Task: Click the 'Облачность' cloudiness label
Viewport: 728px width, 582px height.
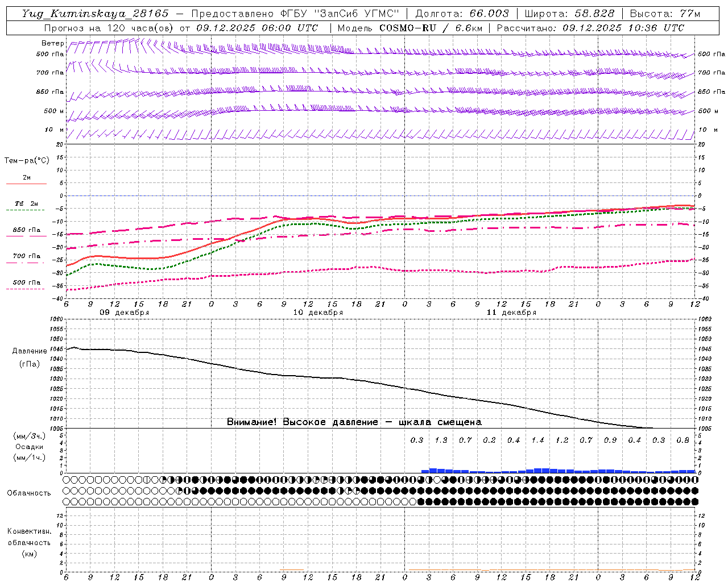Action: coord(29,493)
